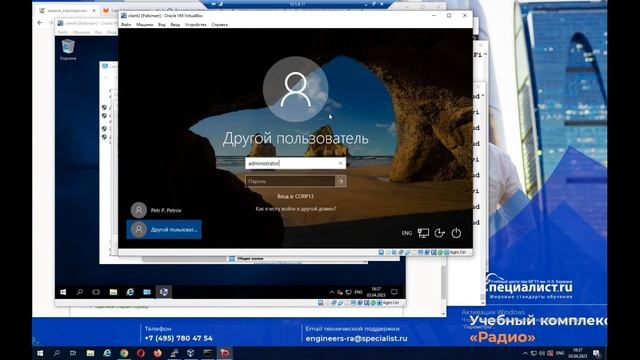
Task: Open the power options icon on login screen
Action: tap(456, 233)
